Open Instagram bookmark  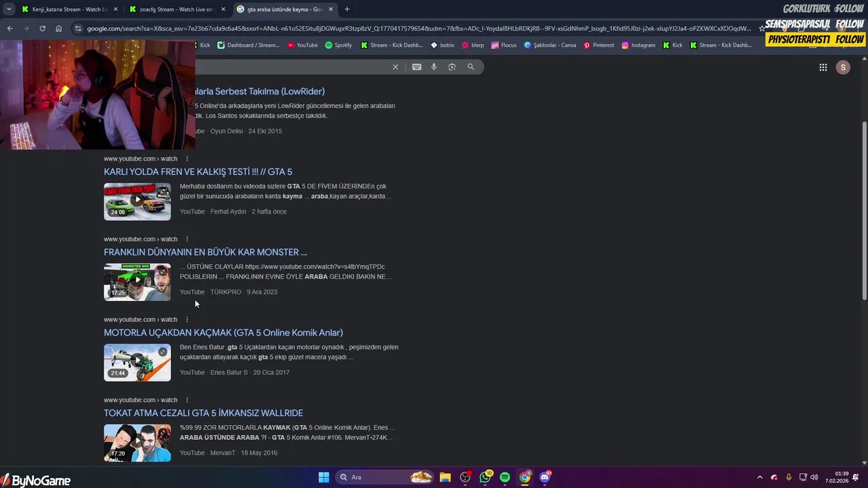click(x=639, y=45)
